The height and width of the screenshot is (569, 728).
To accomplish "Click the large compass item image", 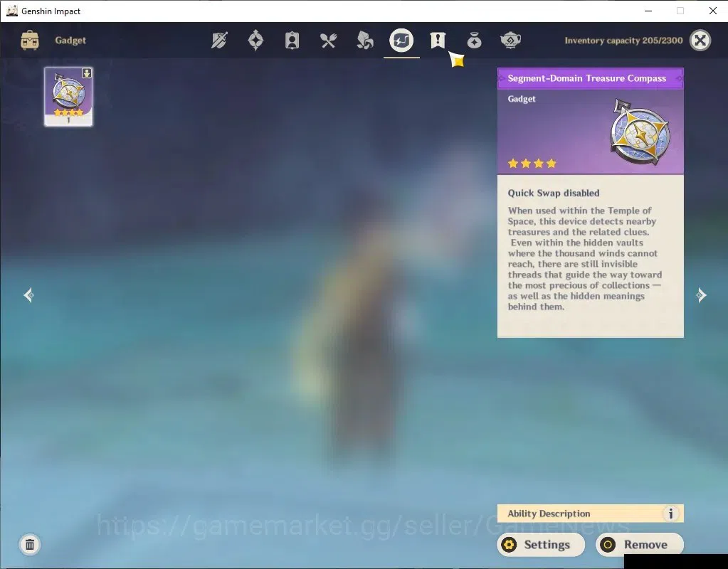I will pyautogui.click(x=640, y=132).
